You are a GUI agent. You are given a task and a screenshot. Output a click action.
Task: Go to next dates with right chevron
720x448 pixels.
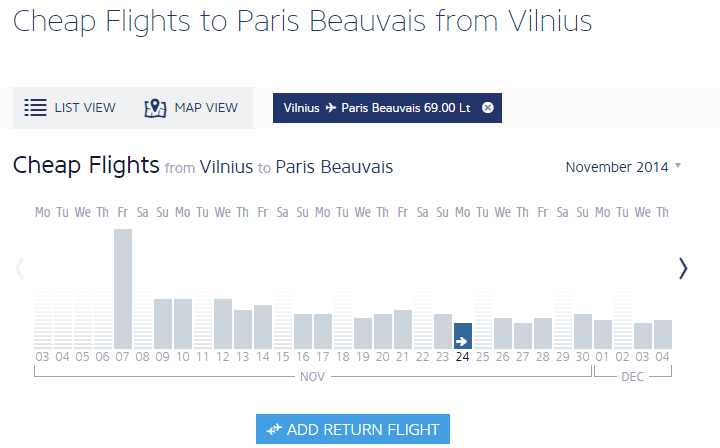pyautogui.click(x=683, y=268)
